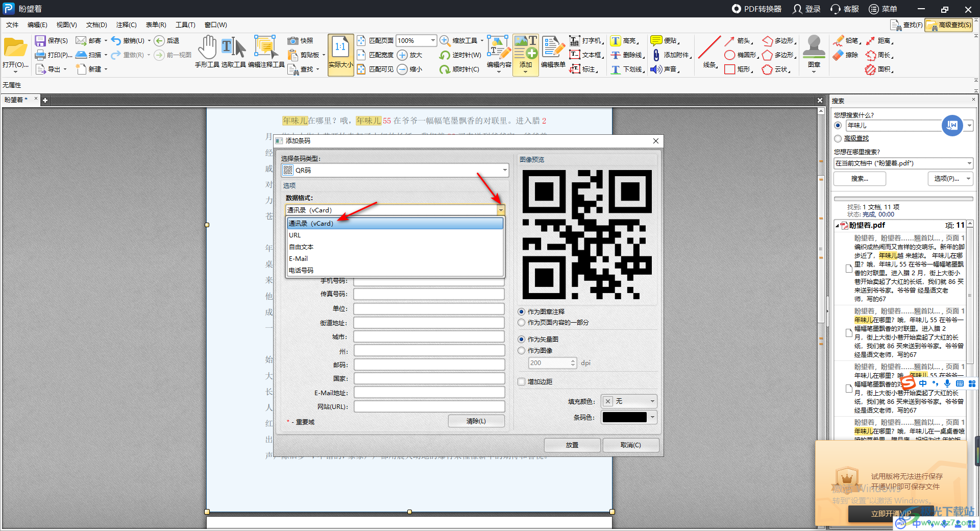This screenshot has width=980, height=531.
Task: Click the PDF converter link
Action: click(756, 9)
